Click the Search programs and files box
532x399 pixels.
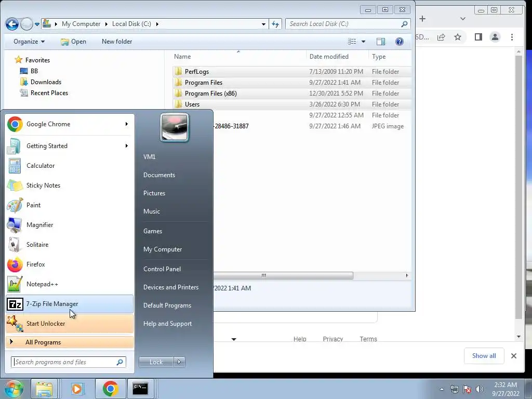tap(68, 362)
